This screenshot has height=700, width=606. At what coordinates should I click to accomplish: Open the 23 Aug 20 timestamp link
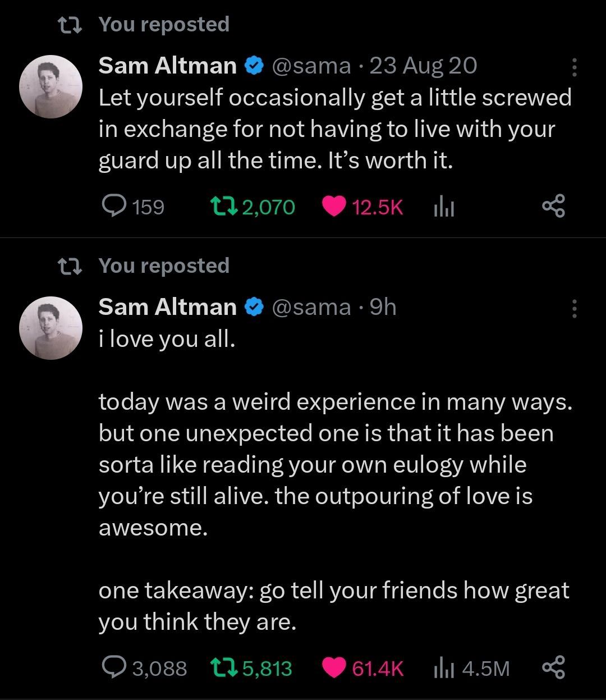424,66
